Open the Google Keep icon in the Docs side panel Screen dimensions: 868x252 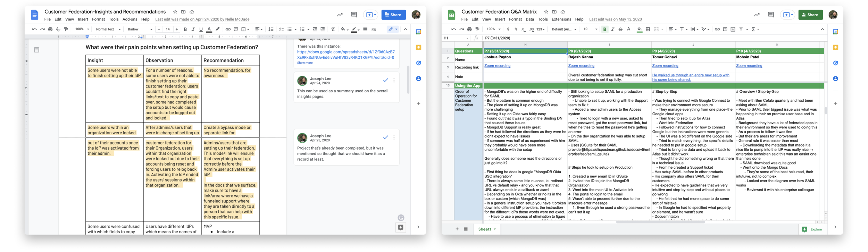tap(418, 48)
